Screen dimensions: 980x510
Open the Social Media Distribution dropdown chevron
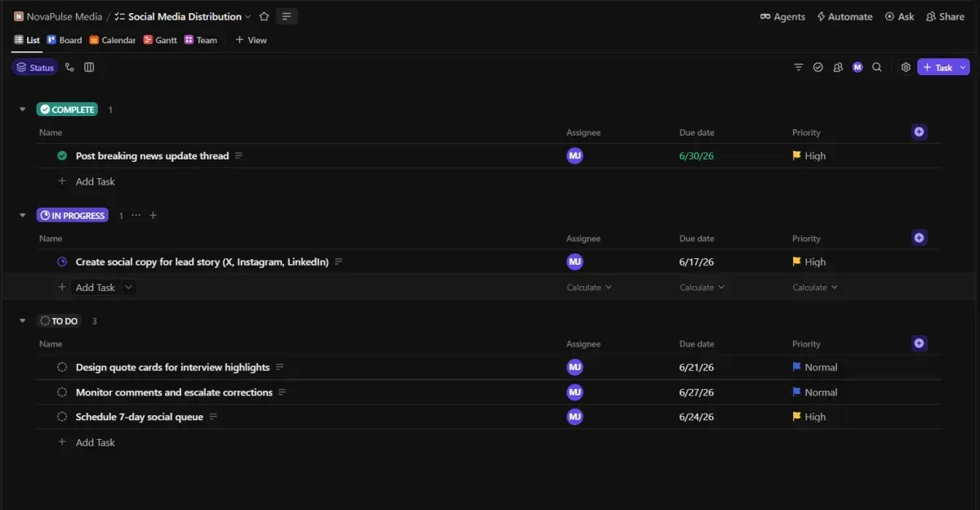coord(248,16)
